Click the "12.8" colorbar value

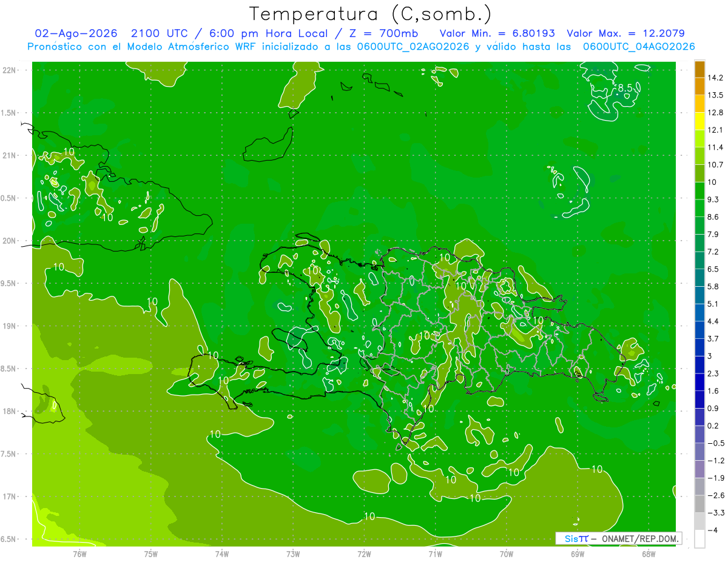715,113
